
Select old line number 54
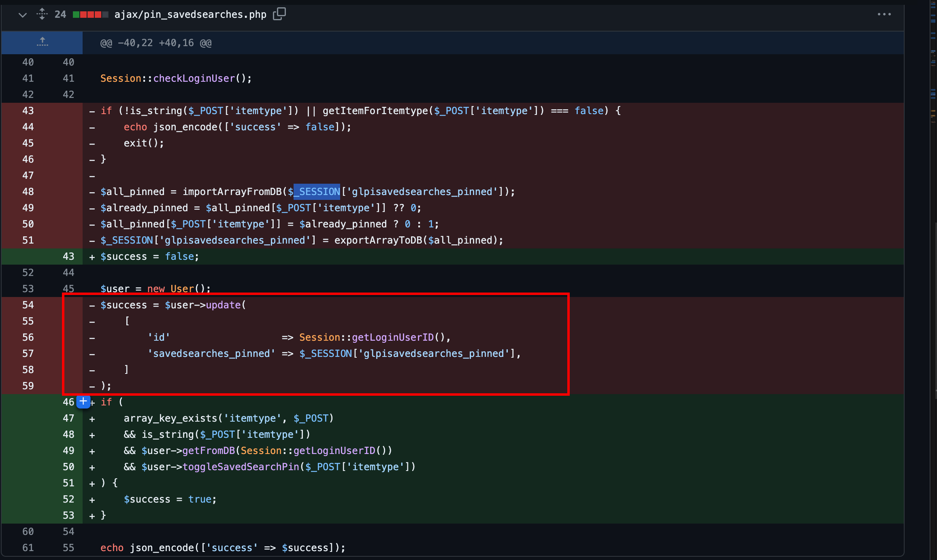(28, 305)
